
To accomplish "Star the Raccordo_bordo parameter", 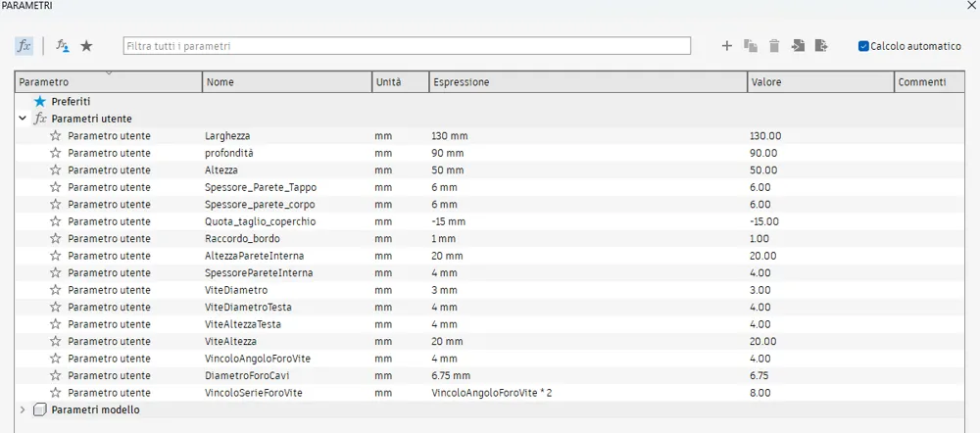I will pyautogui.click(x=55, y=239).
